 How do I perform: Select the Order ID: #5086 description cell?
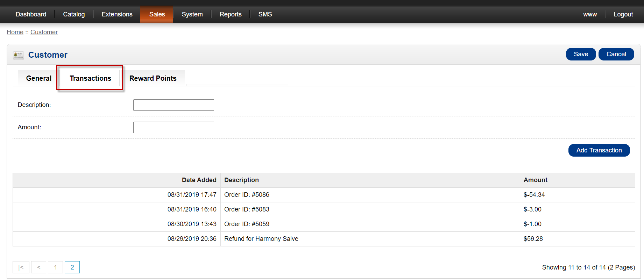370,195
